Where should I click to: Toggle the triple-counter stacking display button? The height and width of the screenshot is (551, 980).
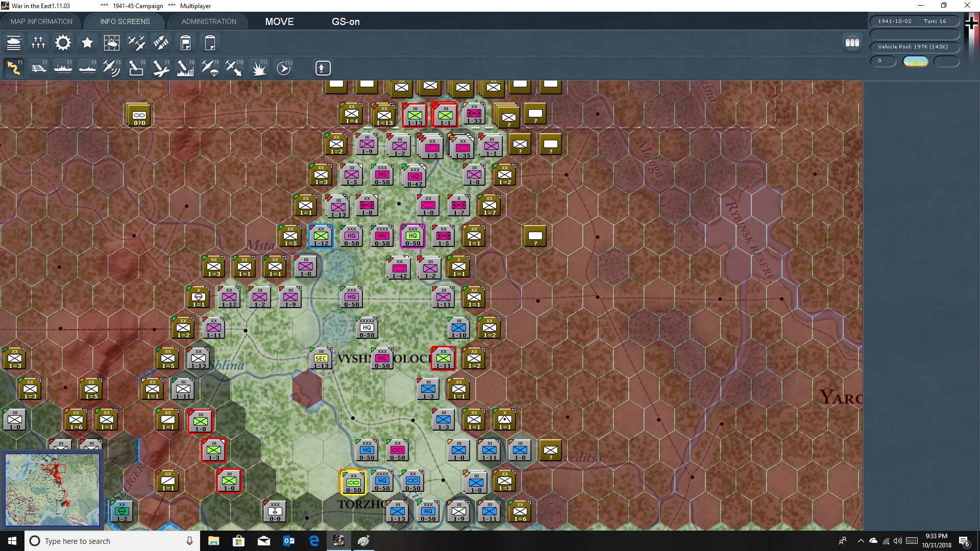click(852, 43)
